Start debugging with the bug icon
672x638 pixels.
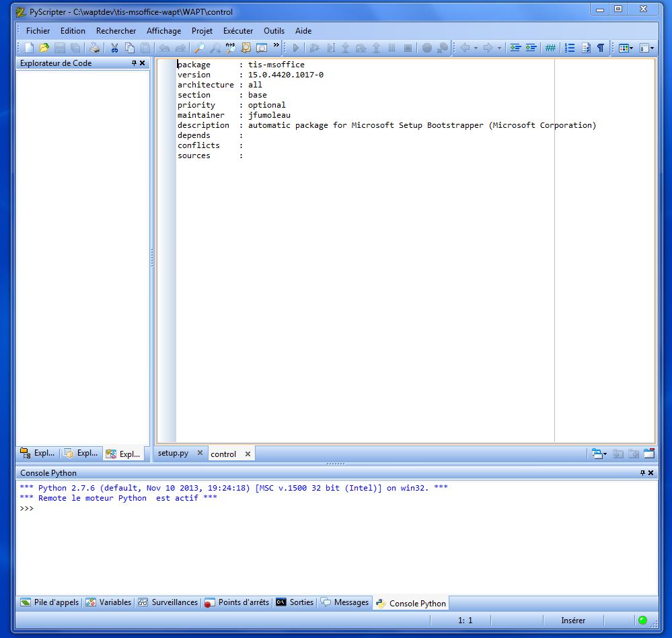click(x=314, y=48)
